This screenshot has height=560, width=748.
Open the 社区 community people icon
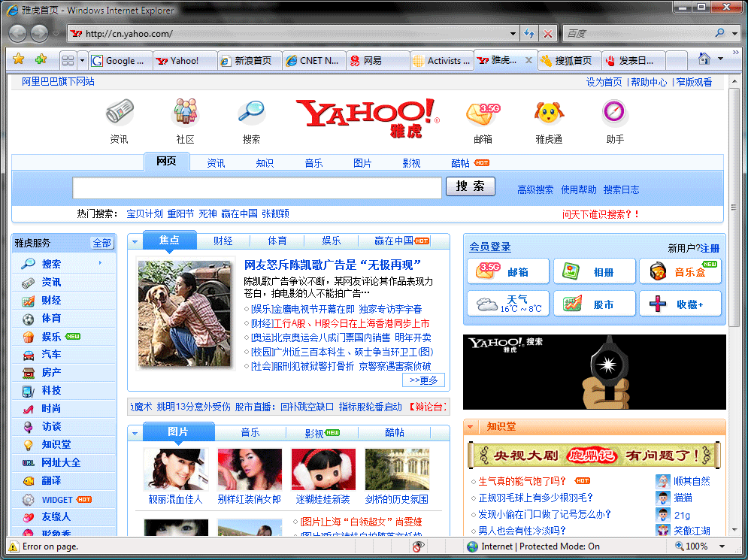(x=185, y=111)
